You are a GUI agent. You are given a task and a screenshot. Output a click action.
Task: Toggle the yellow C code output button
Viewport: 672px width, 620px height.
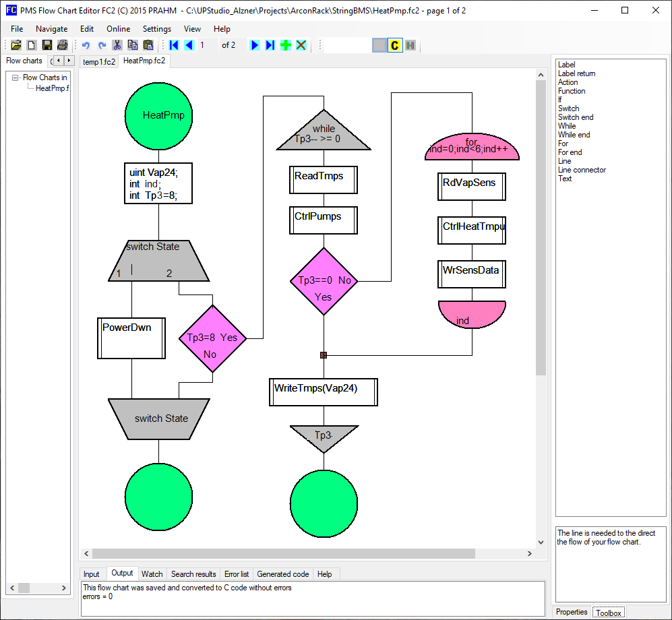[394, 44]
